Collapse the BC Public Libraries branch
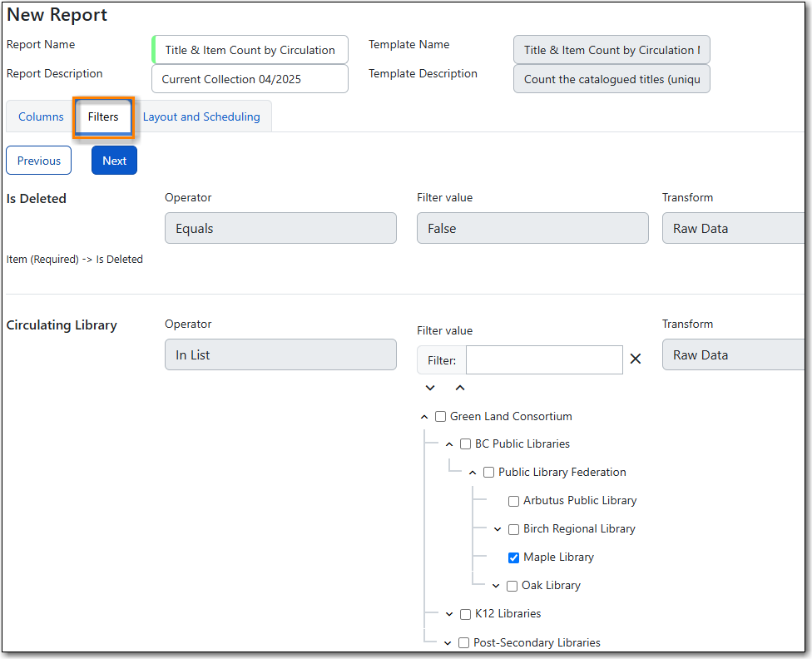 pos(449,444)
